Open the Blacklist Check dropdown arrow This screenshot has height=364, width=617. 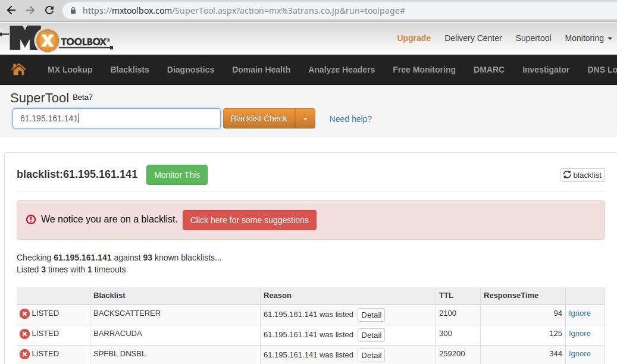point(305,118)
